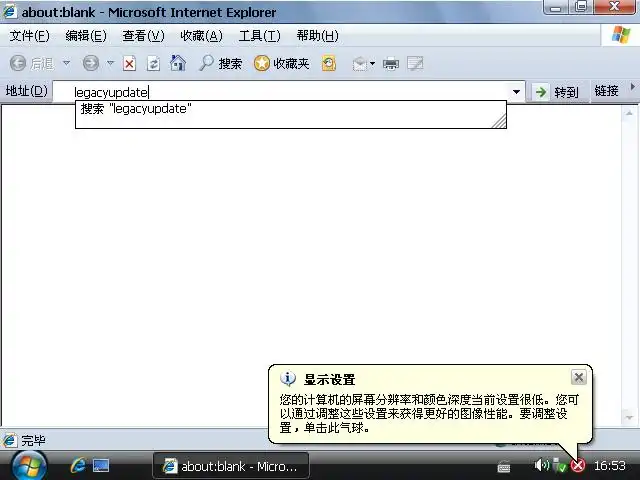Click the volume speaker tray icon
Screen dimensions: 640x480
coord(542,464)
